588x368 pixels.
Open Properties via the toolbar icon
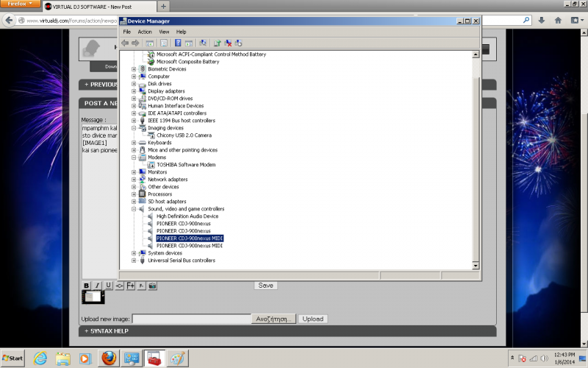164,43
